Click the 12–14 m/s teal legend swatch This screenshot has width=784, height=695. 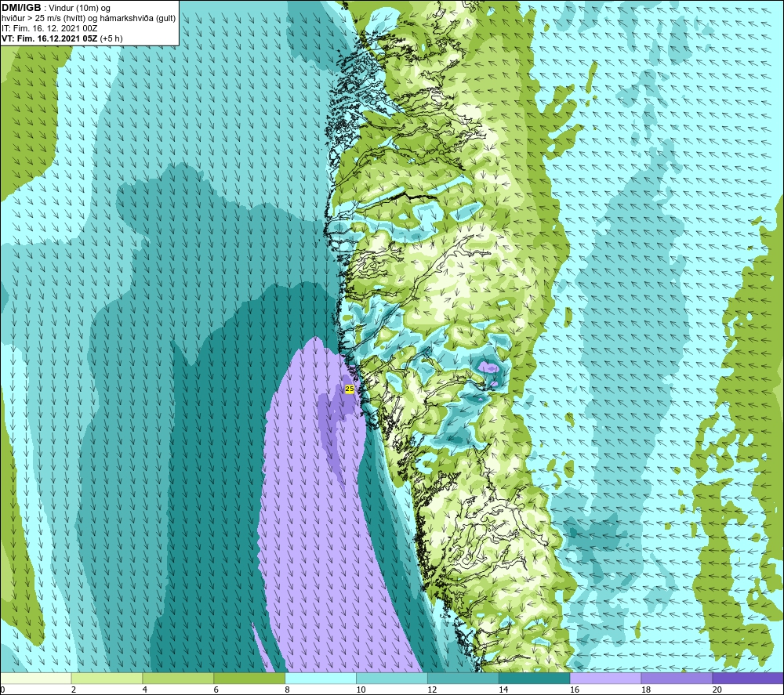tap(463, 678)
